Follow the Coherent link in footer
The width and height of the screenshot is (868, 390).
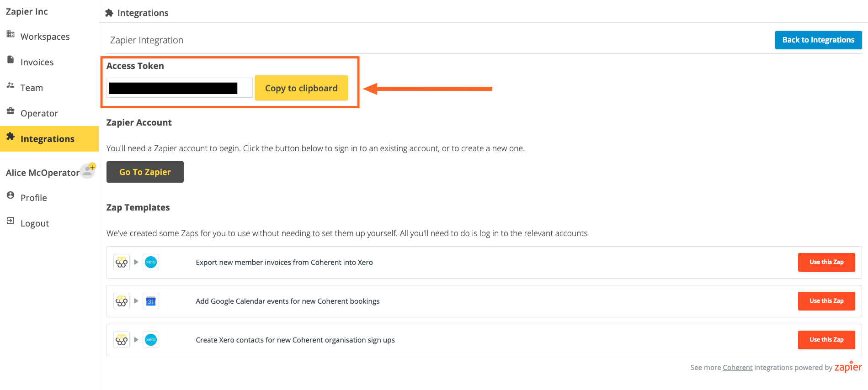[737, 368]
